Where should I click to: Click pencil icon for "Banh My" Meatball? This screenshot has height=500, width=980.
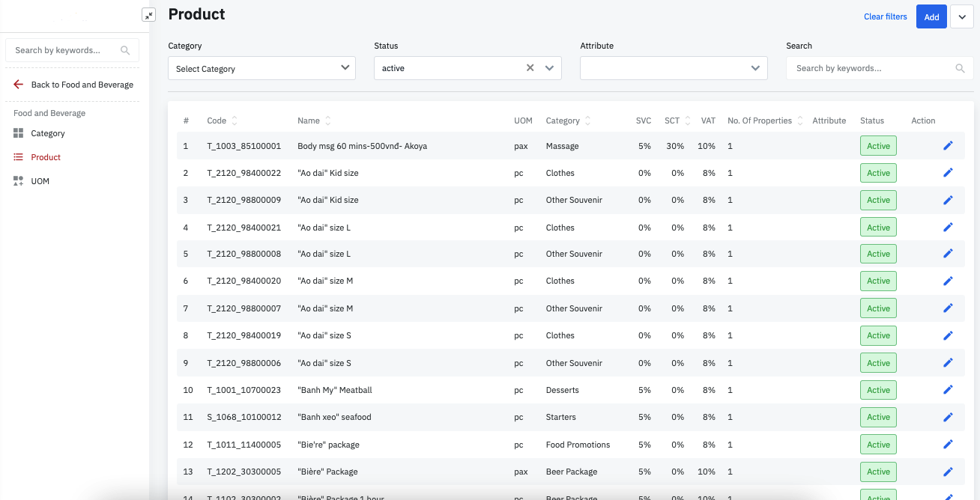point(948,390)
